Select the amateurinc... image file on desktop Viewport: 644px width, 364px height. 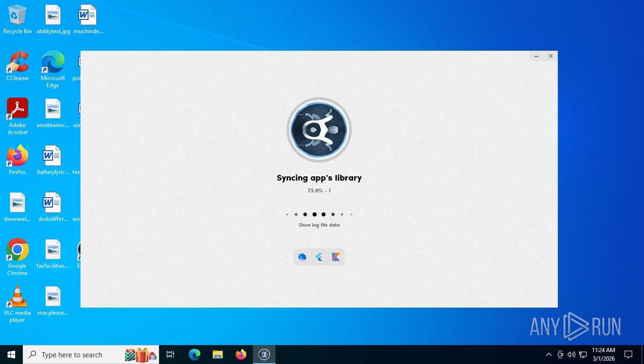[53, 113]
